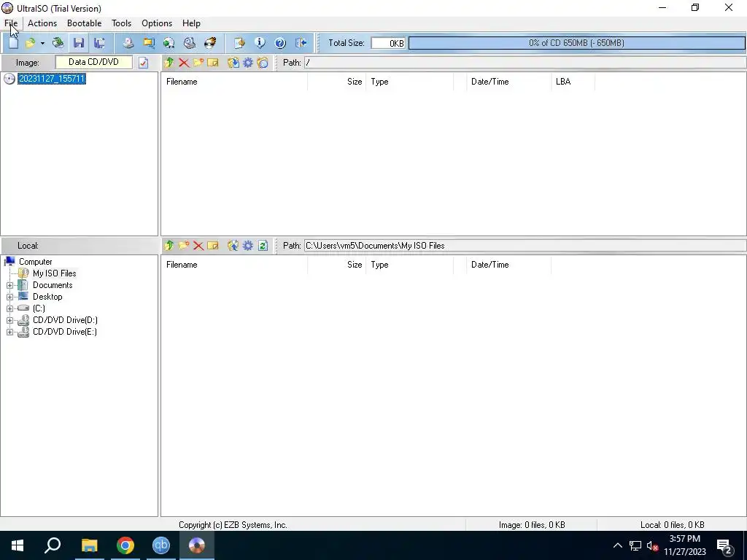Open the Bootable menu
This screenshot has height=560, width=747.
click(85, 23)
